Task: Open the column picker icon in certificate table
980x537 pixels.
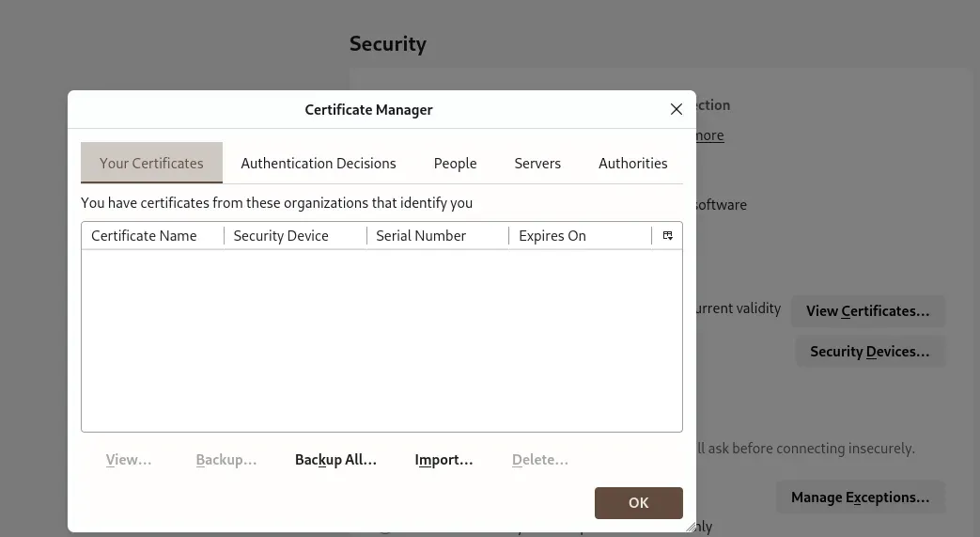Action: pyautogui.click(x=667, y=235)
